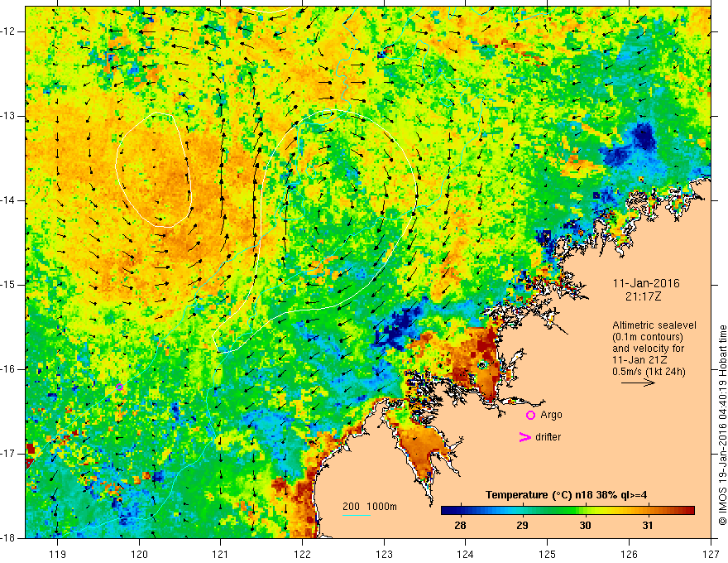The height and width of the screenshot is (563, 728).
Task: Click the color bar value '28'
Action: (x=460, y=526)
